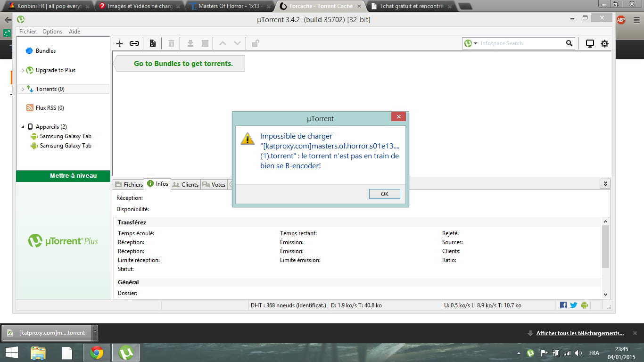Screen dimensions: 644x362
Task: Close the Chrome downloads bar
Action: 635,333
